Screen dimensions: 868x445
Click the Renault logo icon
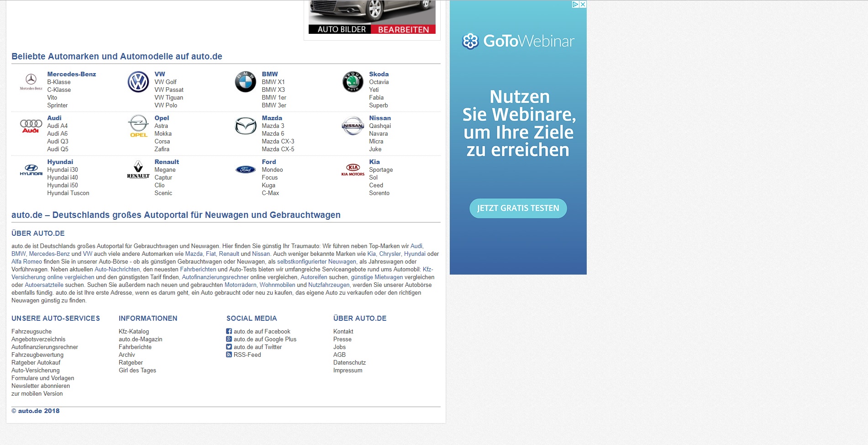tap(138, 170)
